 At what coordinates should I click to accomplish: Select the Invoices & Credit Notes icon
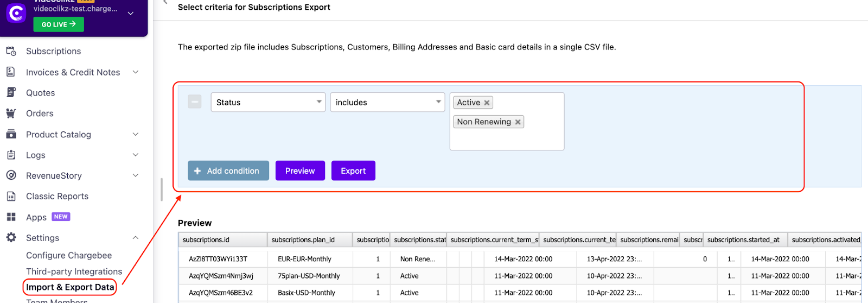click(x=11, y=72)
